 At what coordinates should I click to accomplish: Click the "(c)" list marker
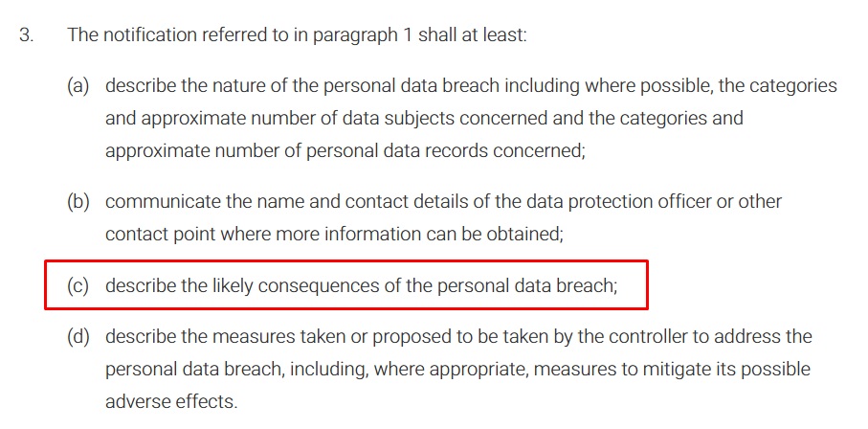(78, 285)
